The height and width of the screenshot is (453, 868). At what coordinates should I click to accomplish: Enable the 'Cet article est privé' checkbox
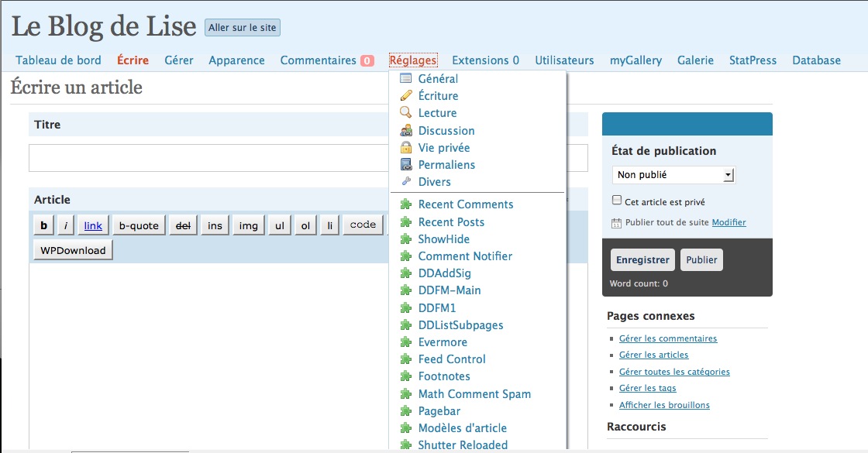[x=617, y=201]
